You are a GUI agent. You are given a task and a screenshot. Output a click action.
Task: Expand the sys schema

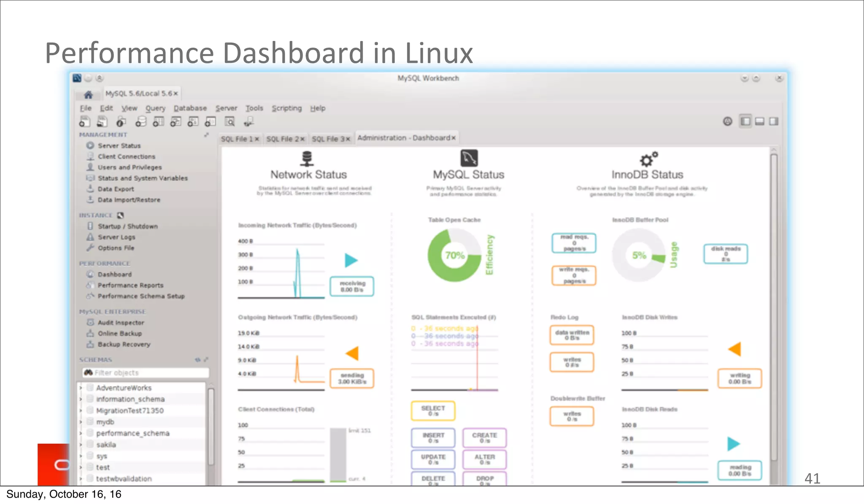click(81, 456)
